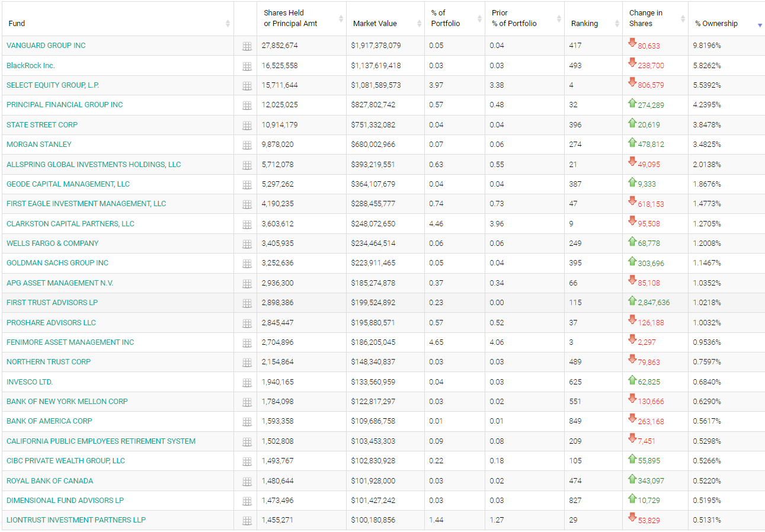Sort by Shares Held or Principal Amt
The width and height of the screenshot is (765, 532).
(x=302, y=18)
